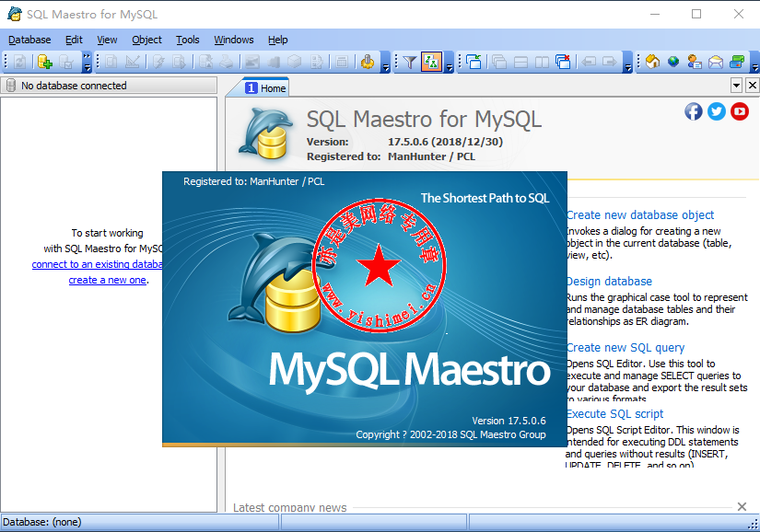The height and width of the screenshot is (532, 760).
Task: Click the greyed Cascade windows icon
Action: coord(499,62)
